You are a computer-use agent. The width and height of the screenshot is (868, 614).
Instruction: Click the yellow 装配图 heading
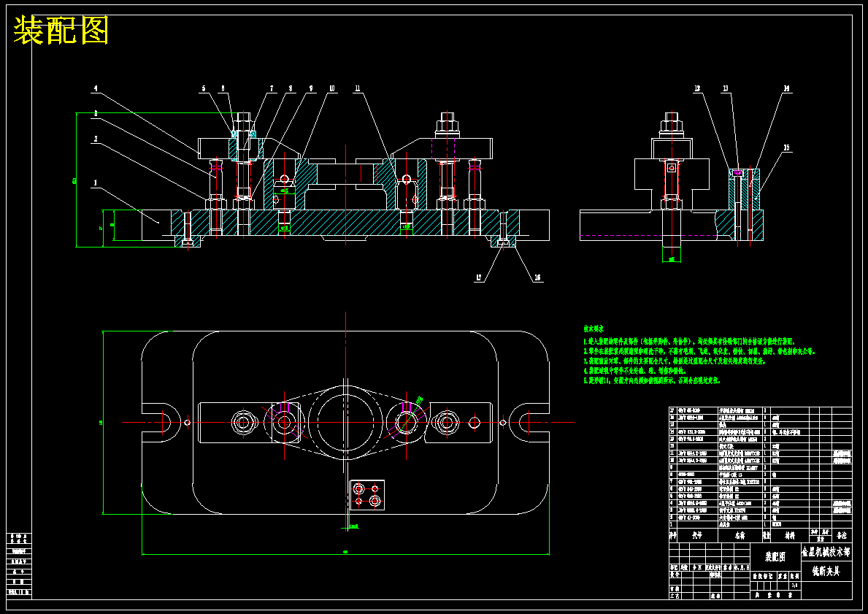61,31
